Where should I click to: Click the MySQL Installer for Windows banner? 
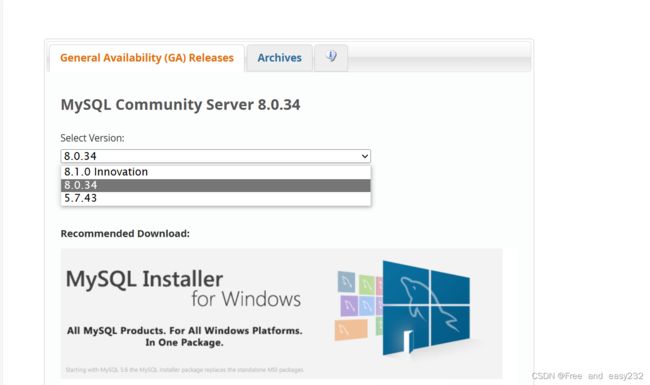click(x=281, y=313)
